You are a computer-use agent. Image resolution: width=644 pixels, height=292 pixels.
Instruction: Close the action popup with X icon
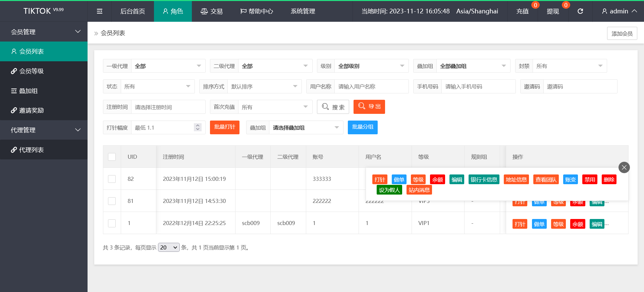pyautogui.click(x=624, y=167)
